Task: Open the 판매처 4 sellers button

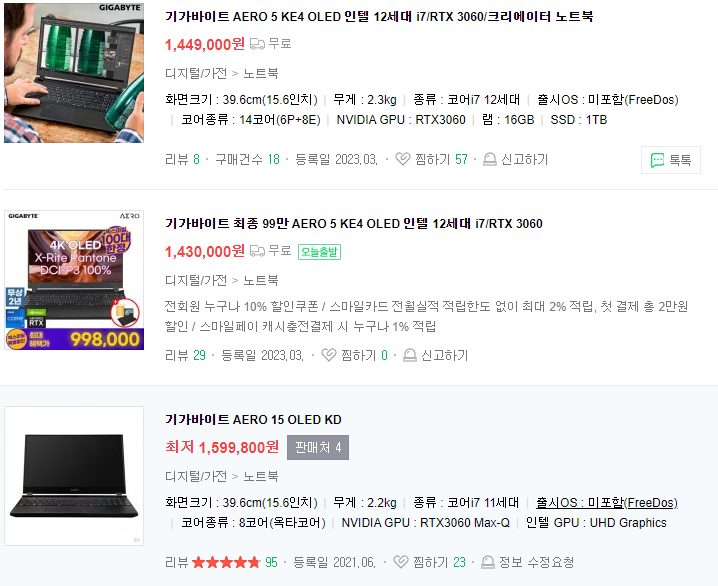Action: tap(318, 447)
